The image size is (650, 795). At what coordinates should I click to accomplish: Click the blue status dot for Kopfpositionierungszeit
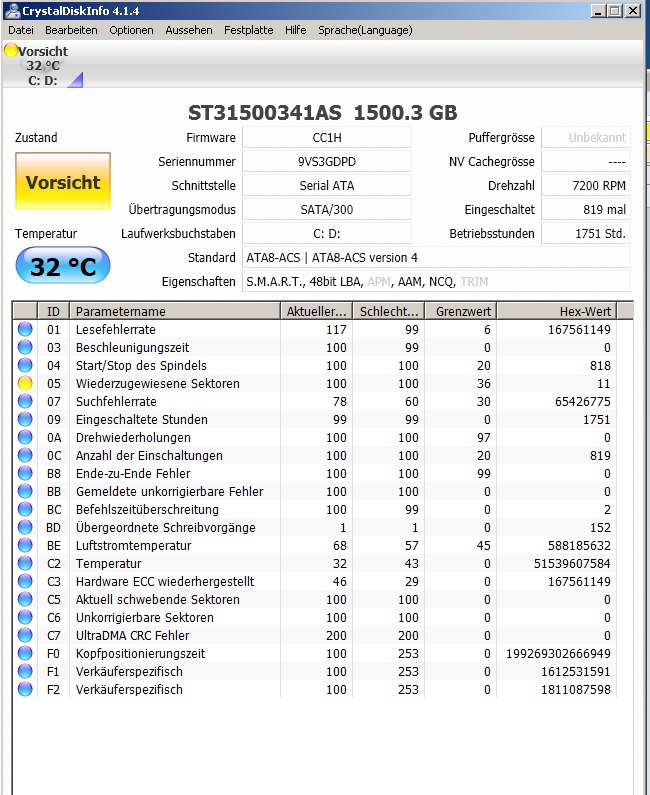point(25,653)
